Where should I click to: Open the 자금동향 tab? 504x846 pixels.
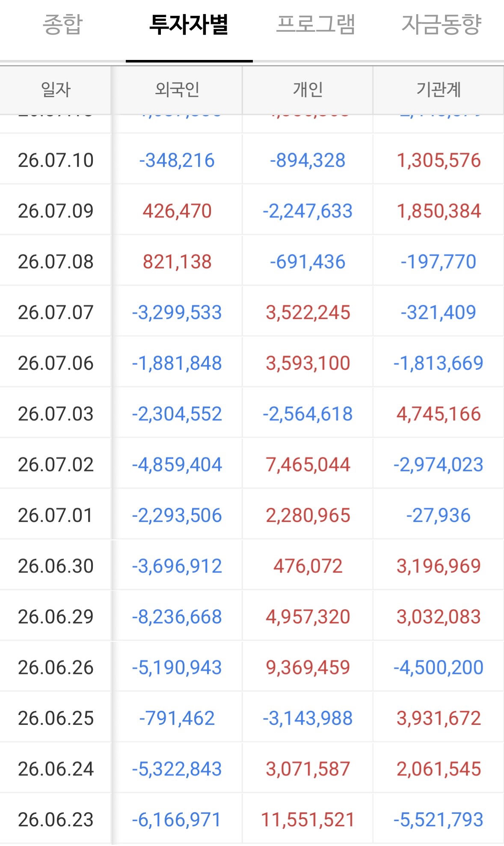click(x=442, y=25)
